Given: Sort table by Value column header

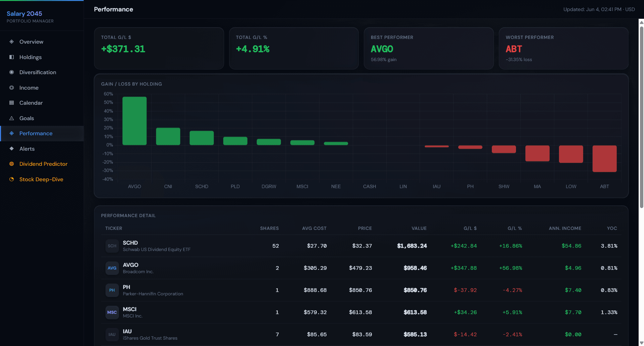Looking at the screenshot, I should pyautogui.click(x=419, y=228).
